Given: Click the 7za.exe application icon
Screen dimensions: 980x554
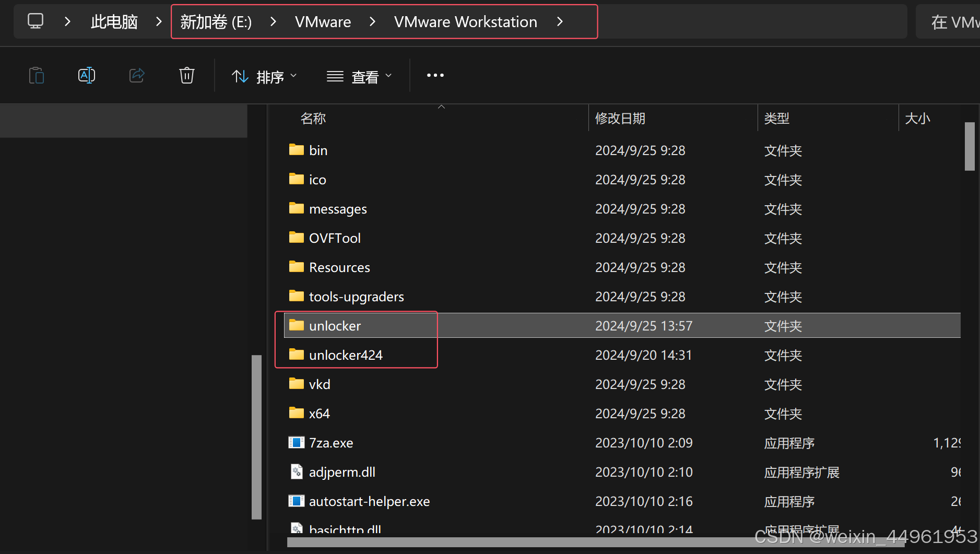Looking at the screenshot, I should tap(297, 442).
